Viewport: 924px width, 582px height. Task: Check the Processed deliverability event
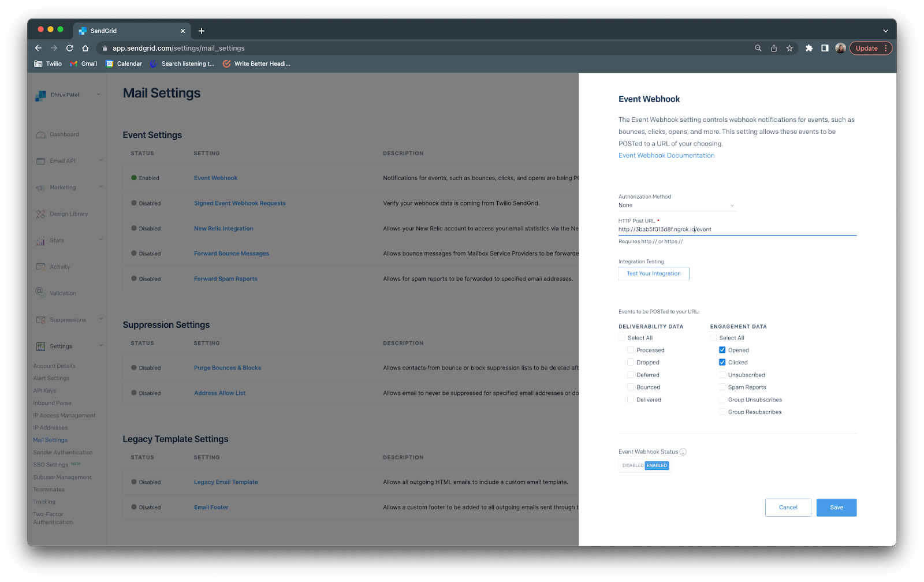pos(630,349)
